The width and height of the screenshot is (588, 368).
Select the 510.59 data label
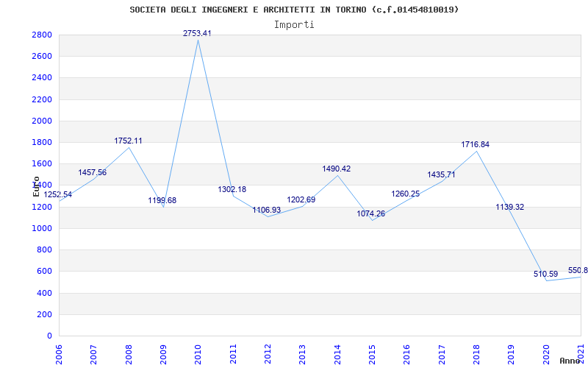point(545,274)
